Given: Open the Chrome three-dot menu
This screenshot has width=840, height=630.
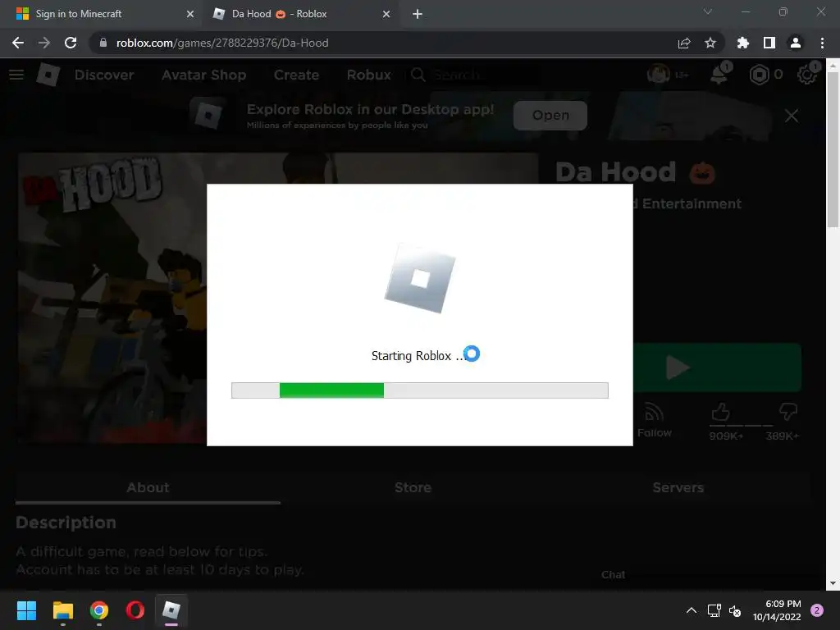Looking at the screenshot, I should click(x=822, y=43).
